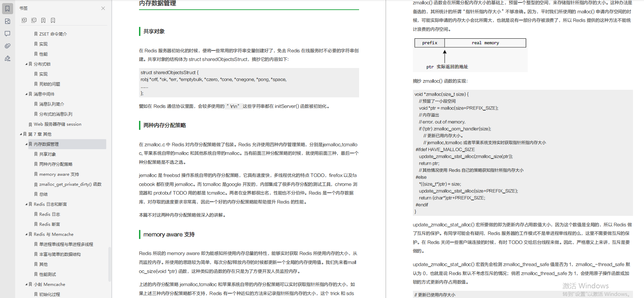Open the 总结 bookmark
The image size is (644, 298).
43,194
